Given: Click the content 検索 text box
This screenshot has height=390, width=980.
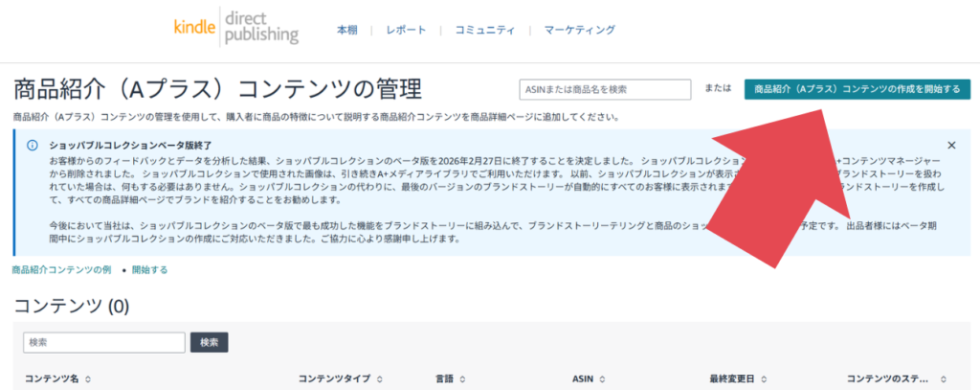Looking at the screenshot, I should [103, 342].
